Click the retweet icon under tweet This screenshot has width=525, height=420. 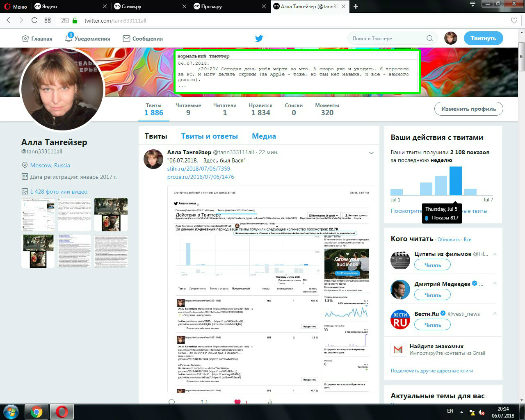(x=204, y=402)
